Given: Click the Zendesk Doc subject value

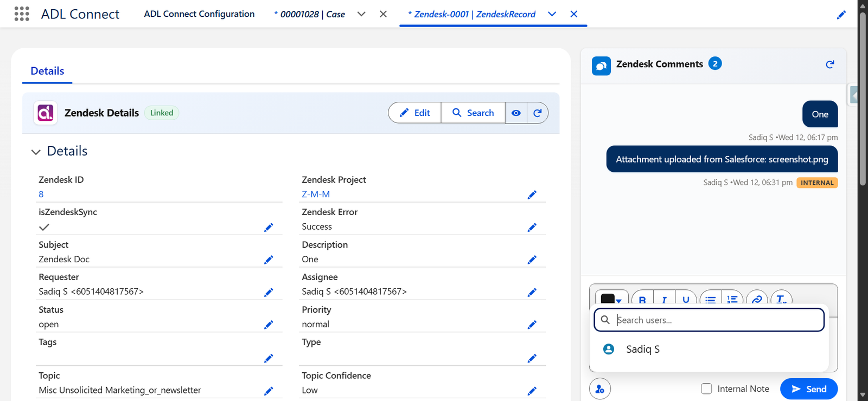Looking at the screenshot, I should (x=64, y=259).
